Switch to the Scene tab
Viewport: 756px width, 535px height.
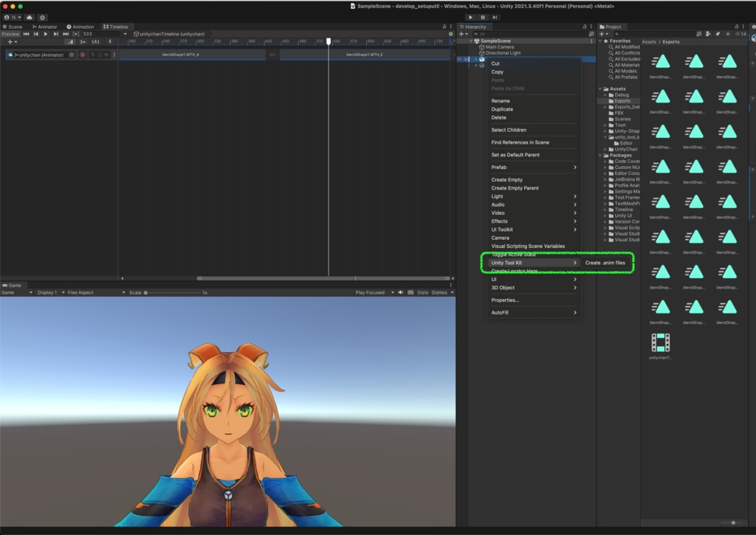[x=13, y=26]
